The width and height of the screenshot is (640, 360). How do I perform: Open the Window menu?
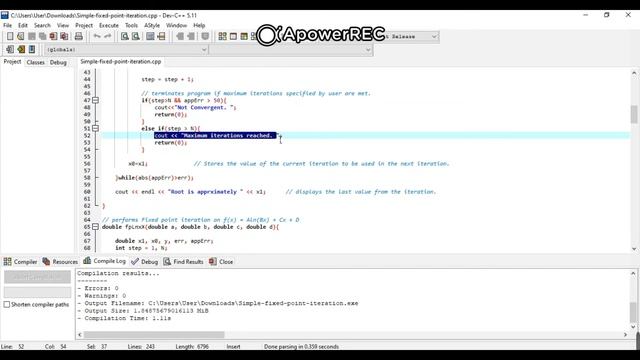(176, 25)
